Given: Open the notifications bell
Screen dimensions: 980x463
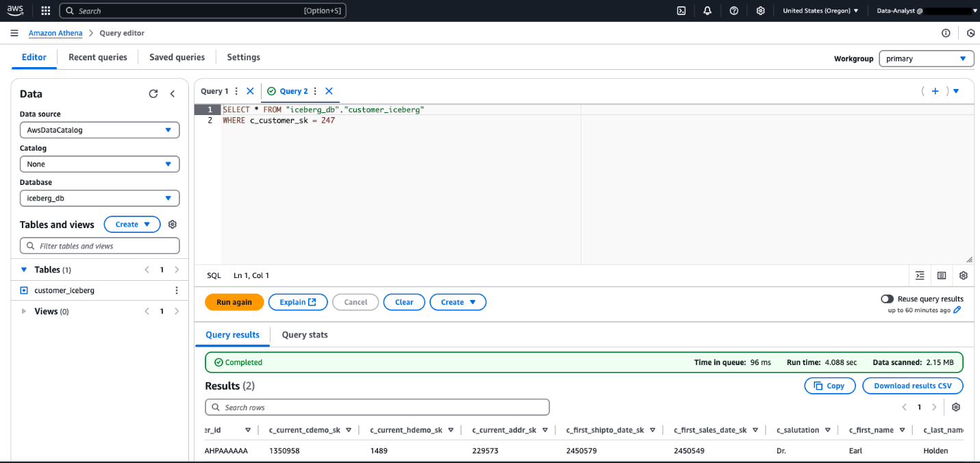Looking at the screenshot, I should [707, 11].
